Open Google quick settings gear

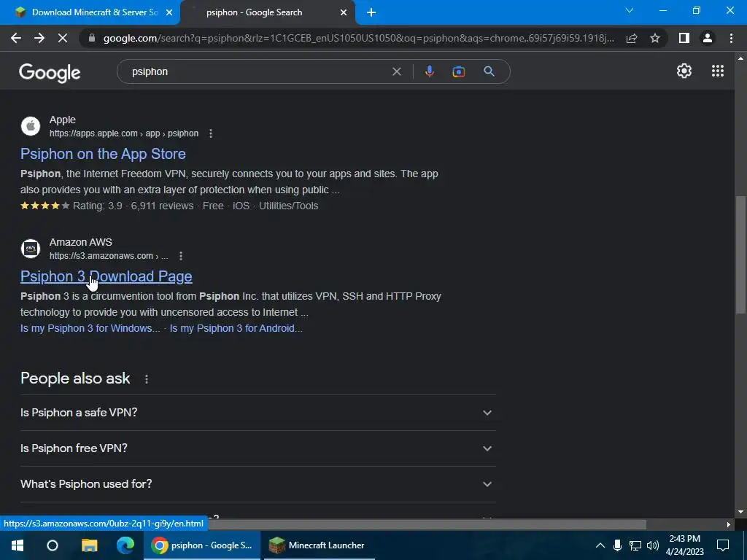(684, 71)
